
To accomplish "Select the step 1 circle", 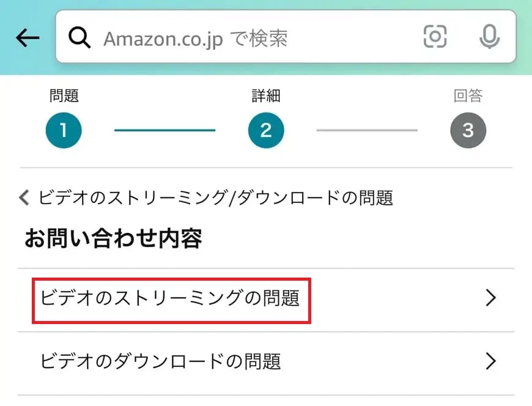I will tap(64, 130).
